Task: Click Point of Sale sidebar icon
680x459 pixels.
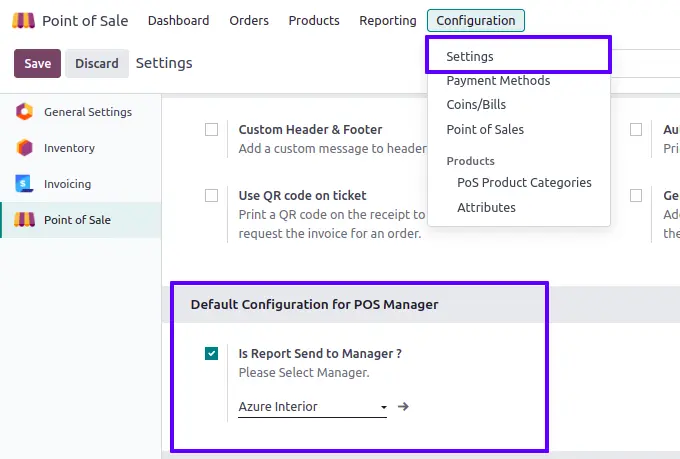Action: tap(24, 220)
